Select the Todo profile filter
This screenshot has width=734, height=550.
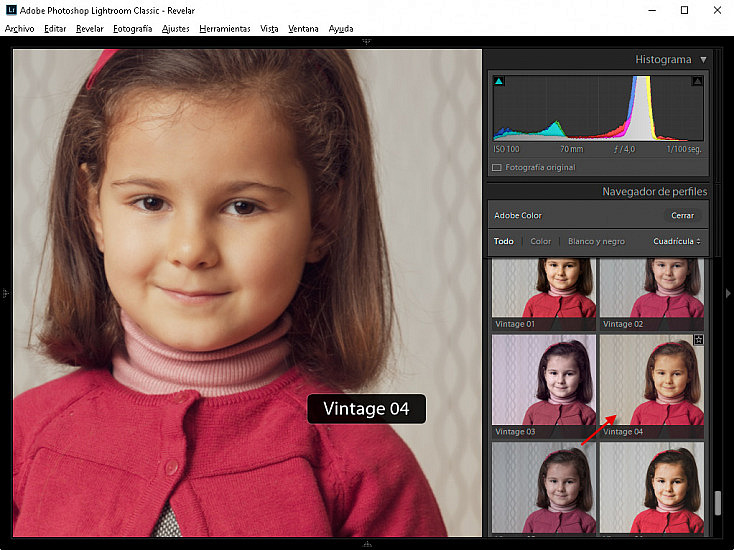coord(504,242)
